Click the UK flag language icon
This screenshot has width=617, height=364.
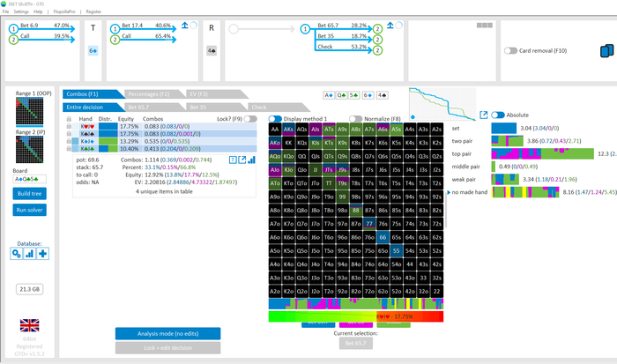click(x=29, y=324)
